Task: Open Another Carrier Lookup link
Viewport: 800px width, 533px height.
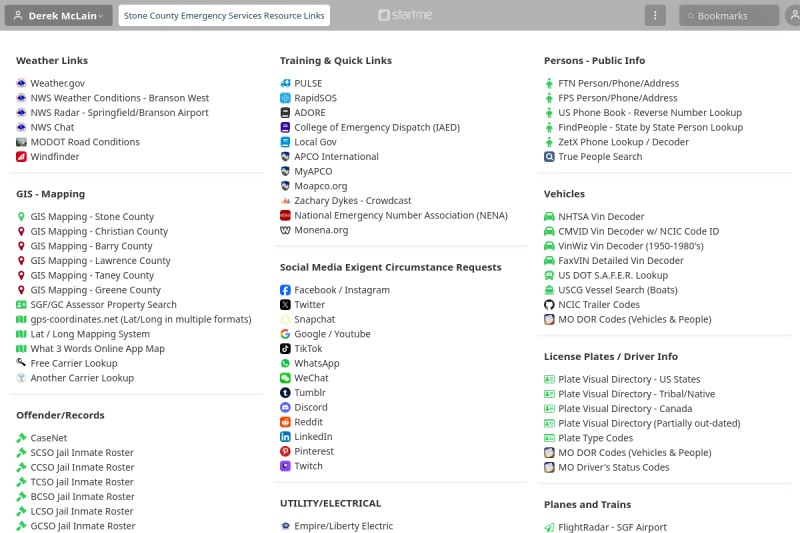Action: click(x=82, y=378)
